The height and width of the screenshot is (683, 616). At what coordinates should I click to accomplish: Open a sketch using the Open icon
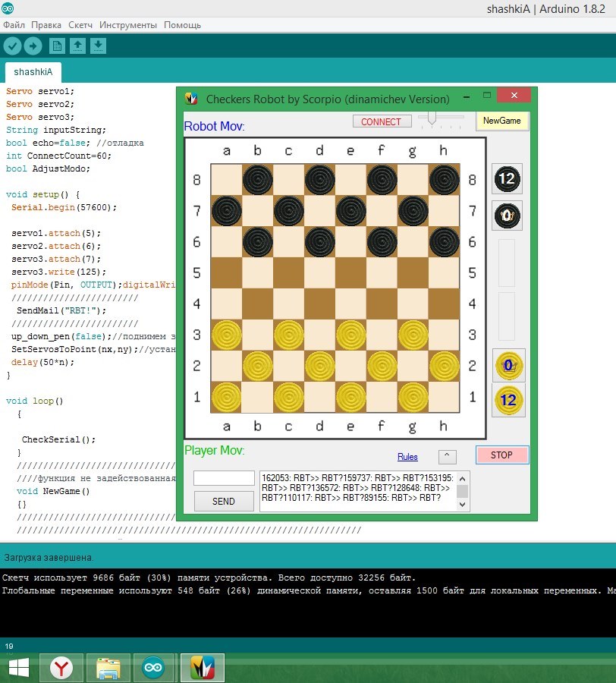click(77, 46)
